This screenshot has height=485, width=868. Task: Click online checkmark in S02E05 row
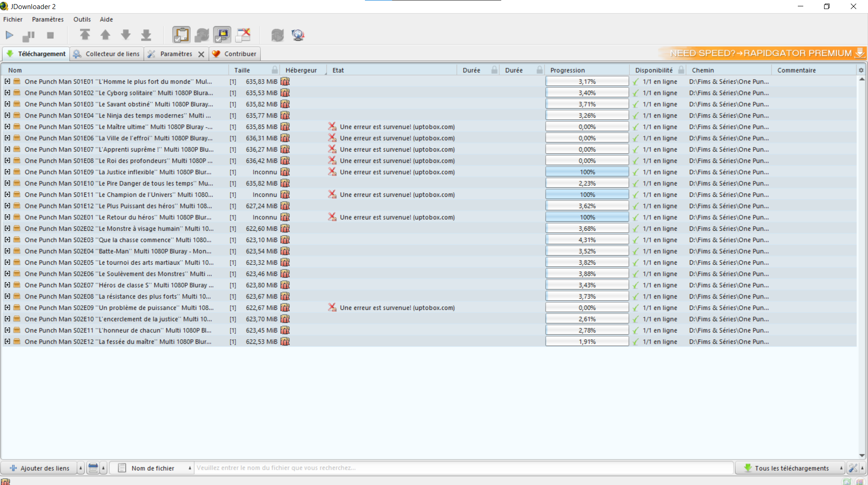click(636, 263)
